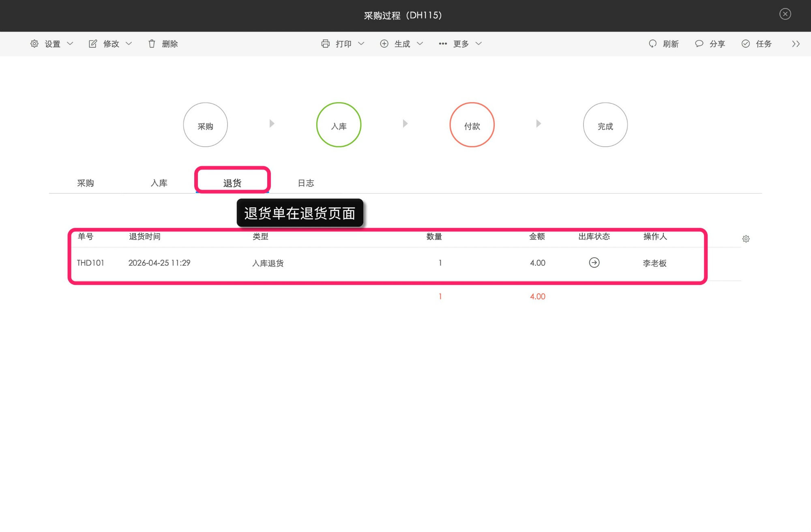Switch to the 入库 tab

[x=159, y=183]
